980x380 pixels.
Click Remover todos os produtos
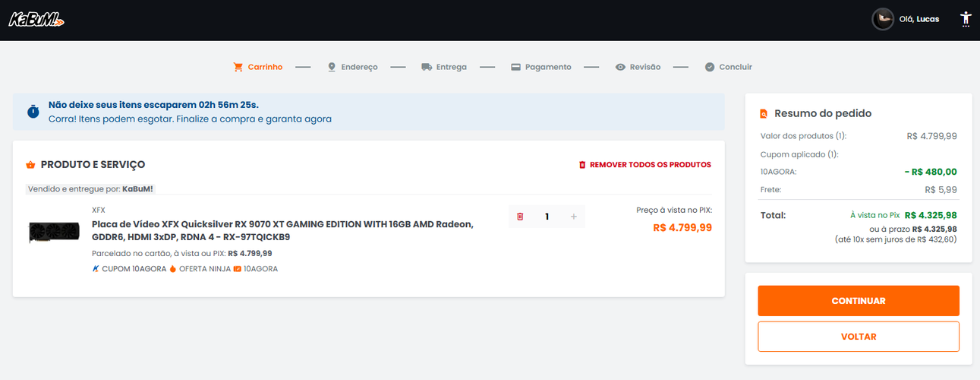coord(644,164)
